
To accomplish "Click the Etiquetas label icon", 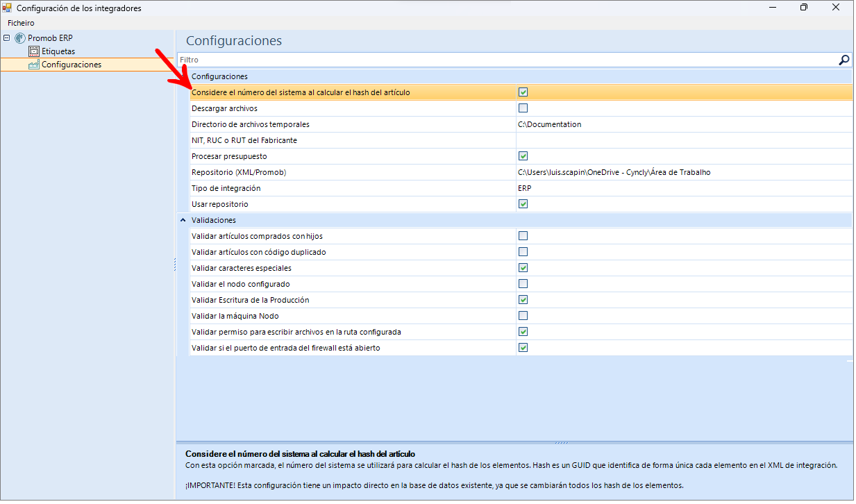I will [x=34, y=51].
